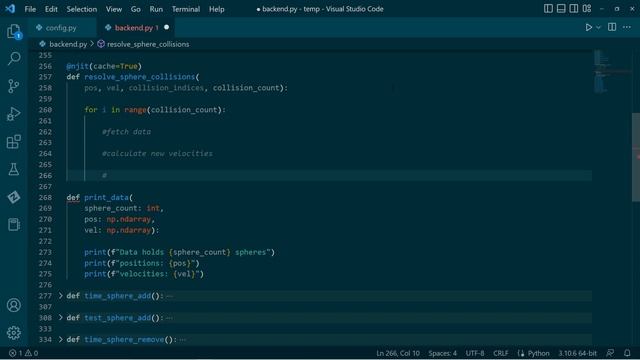Image resolution: width=640 pixels, height=360 pixels.
Task: Open errors and warnings in status bar
Action: (23, 353)
